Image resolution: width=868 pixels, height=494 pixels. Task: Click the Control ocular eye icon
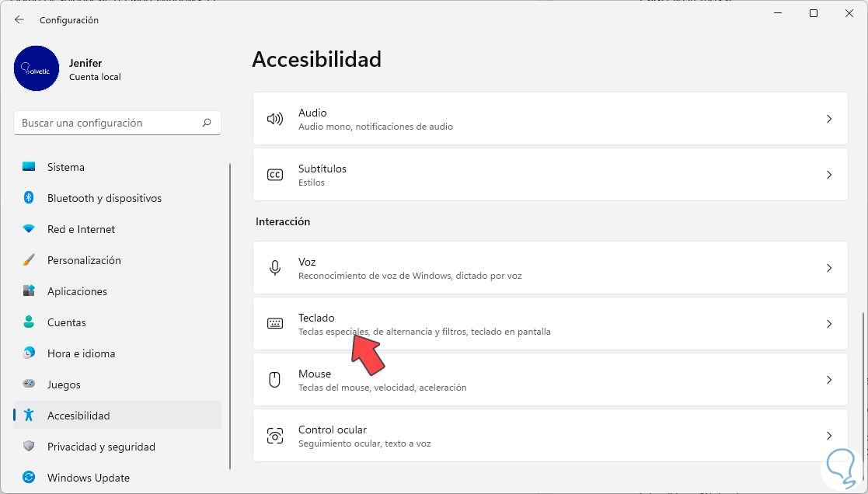click(x=274, y=436)
